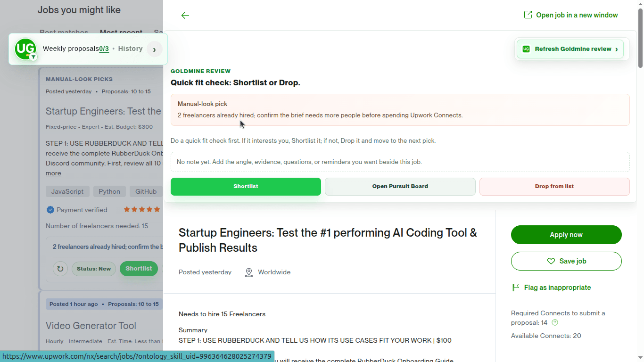Click the Connects help question icon
The height and width of the screenshot is (362, 644).
(x=555, y=323)
